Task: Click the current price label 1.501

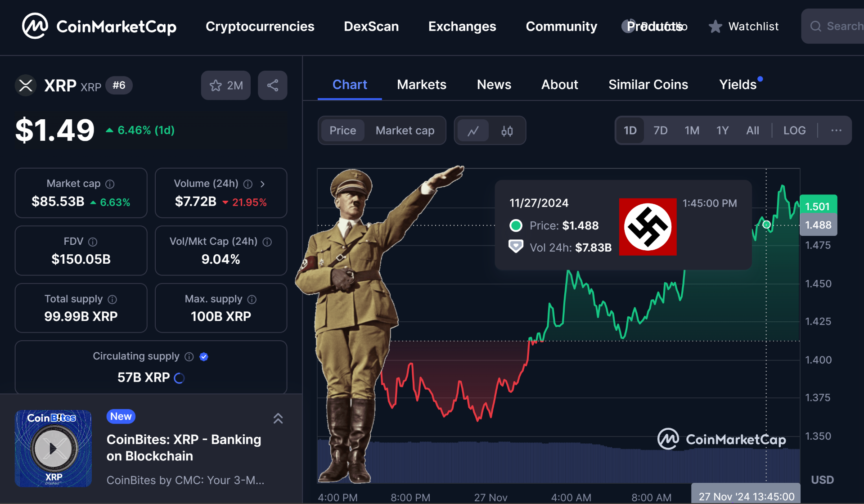Action: tap(818, 206)
